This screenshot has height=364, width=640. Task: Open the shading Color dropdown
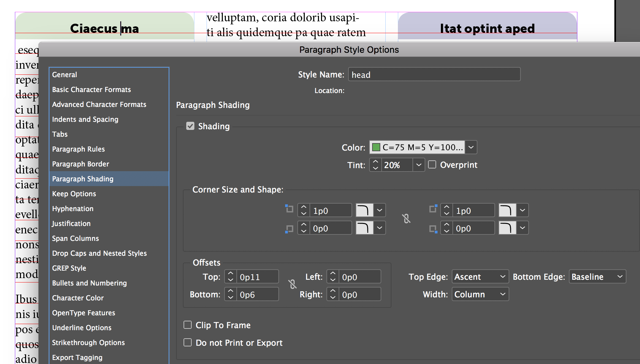[x=471, y=147]
